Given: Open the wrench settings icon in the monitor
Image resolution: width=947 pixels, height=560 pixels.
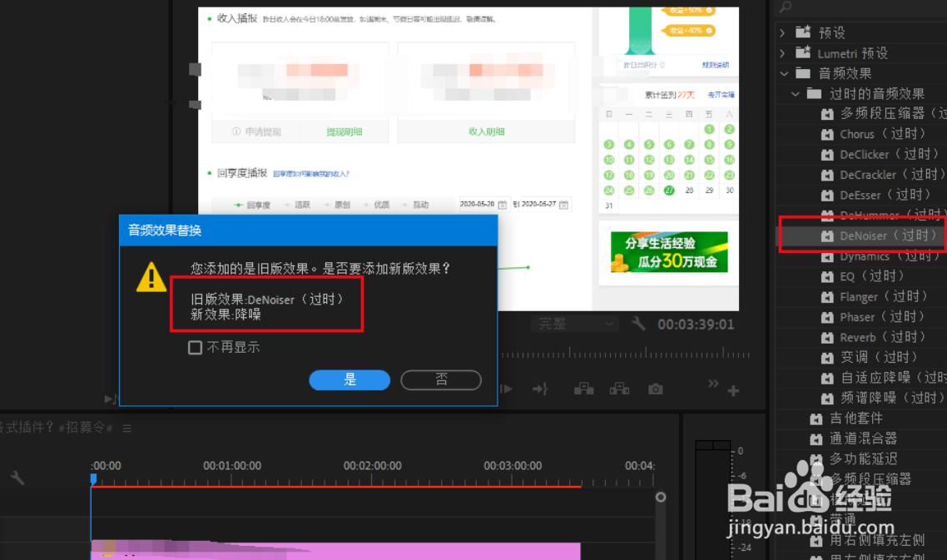Looking at the screenshot, I should point(637,322).
